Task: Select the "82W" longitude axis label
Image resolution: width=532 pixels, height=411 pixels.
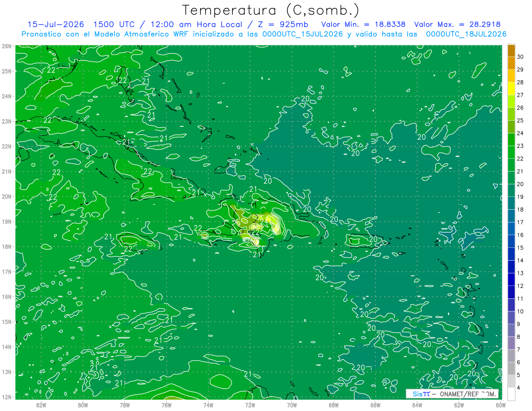Action: click(x=41, y=405)
